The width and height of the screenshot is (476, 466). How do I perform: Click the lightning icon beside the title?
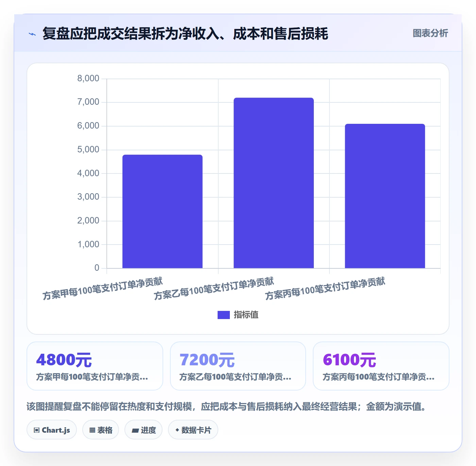32,34
